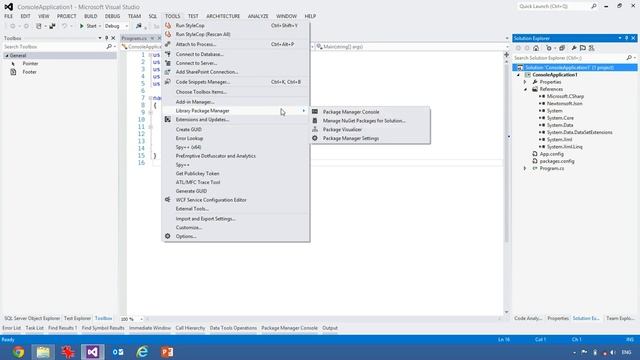Select Attach to Process
The width and height of the screenshot is (640, 360).
coord(196,44)
